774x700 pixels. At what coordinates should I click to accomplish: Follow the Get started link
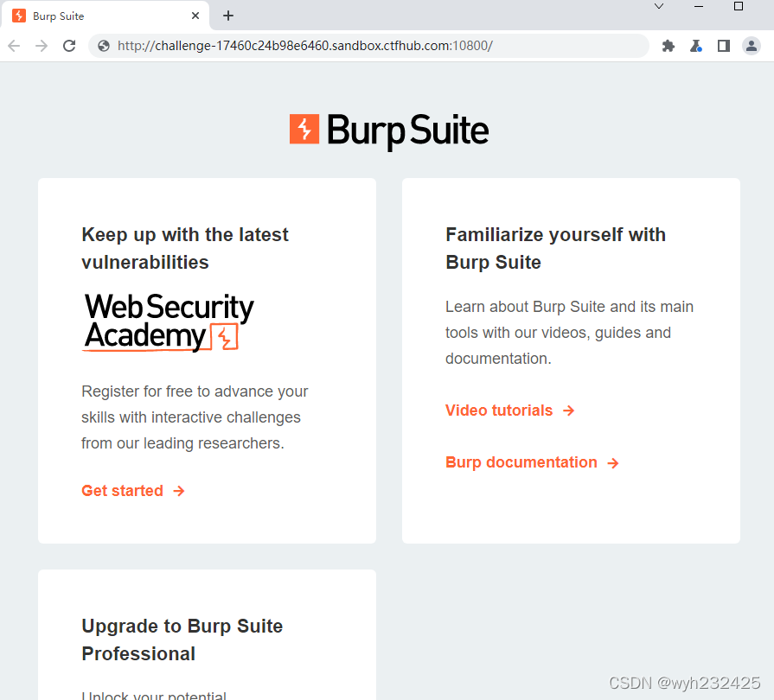[x=133, y=491]
